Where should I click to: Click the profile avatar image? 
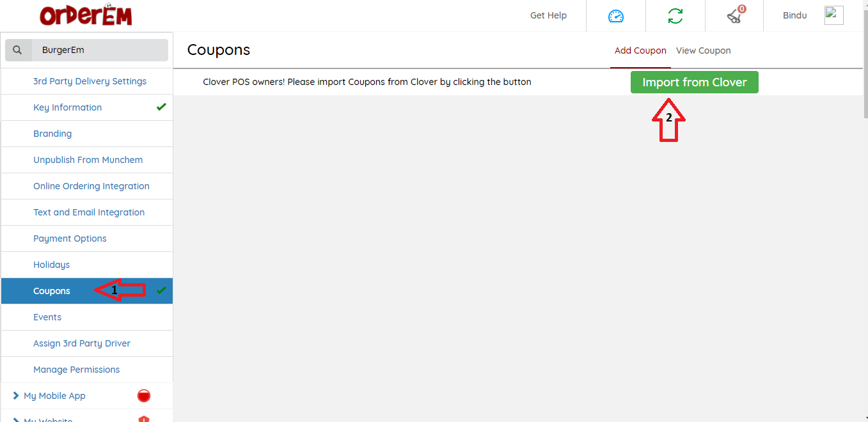coord(833,15)
